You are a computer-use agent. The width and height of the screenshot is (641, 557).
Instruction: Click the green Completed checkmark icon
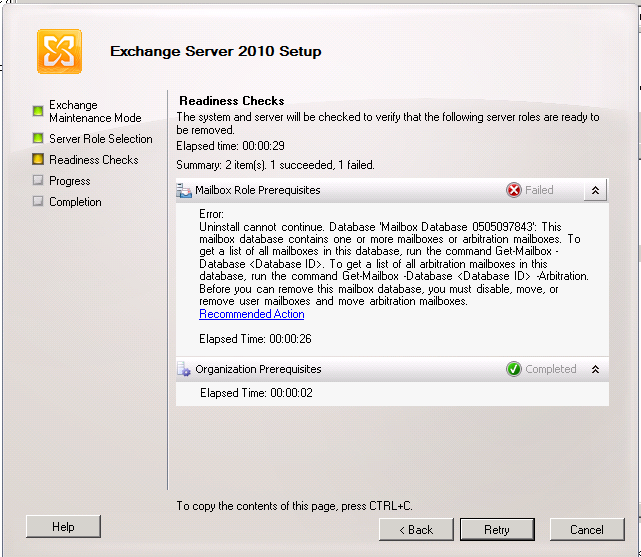514,369
